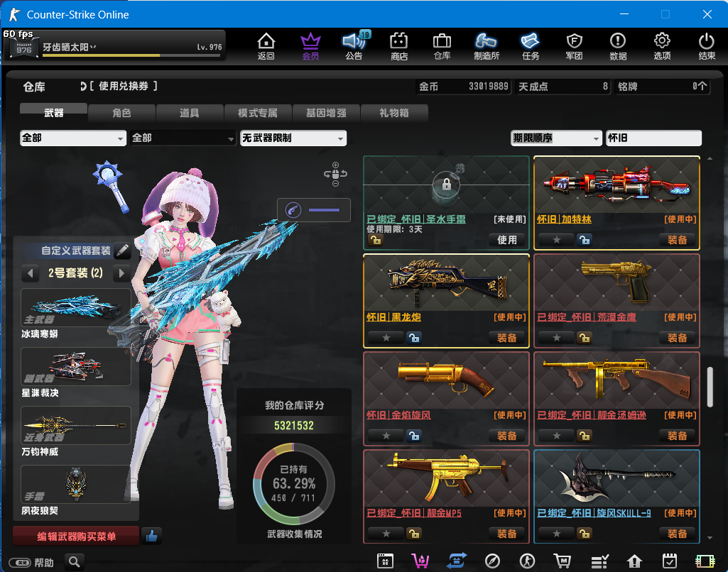The height and width of the screenshot is (572, 728).
Task: Open the blue gift exchange icon
Action: pyautogui.click(x=457, y=561)
